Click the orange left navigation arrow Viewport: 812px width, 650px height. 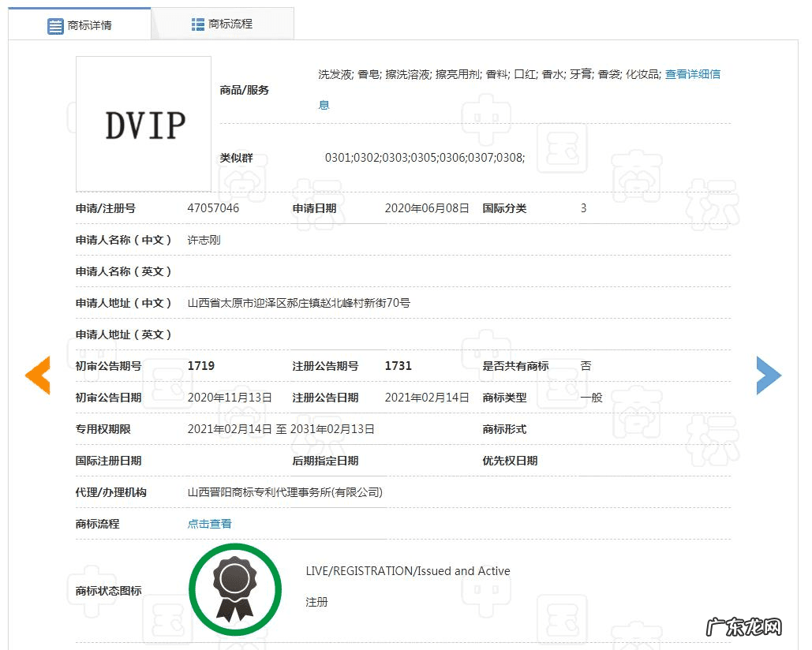(36, 375)
